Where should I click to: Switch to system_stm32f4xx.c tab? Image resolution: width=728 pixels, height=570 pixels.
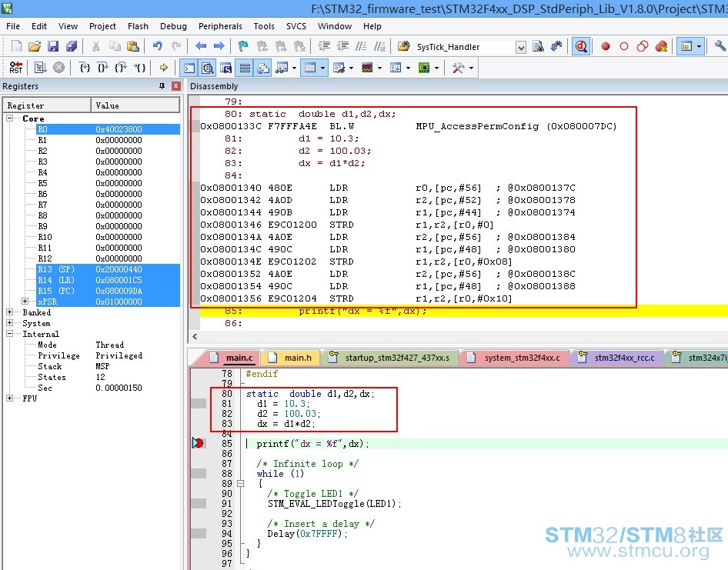516,358
